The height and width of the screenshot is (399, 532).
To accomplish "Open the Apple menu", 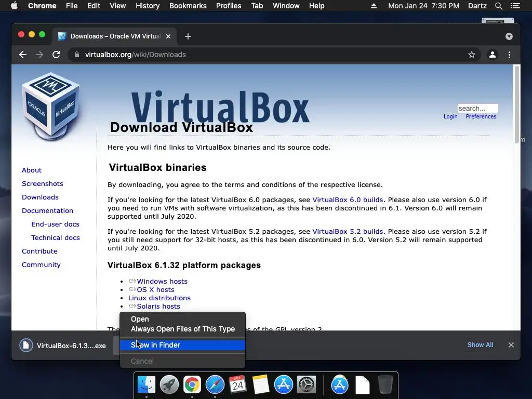I will tap(14, 6).
